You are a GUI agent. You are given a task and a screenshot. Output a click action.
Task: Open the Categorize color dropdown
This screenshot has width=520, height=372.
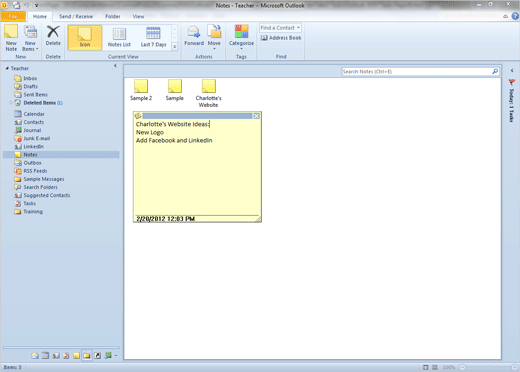pos(241,37)
